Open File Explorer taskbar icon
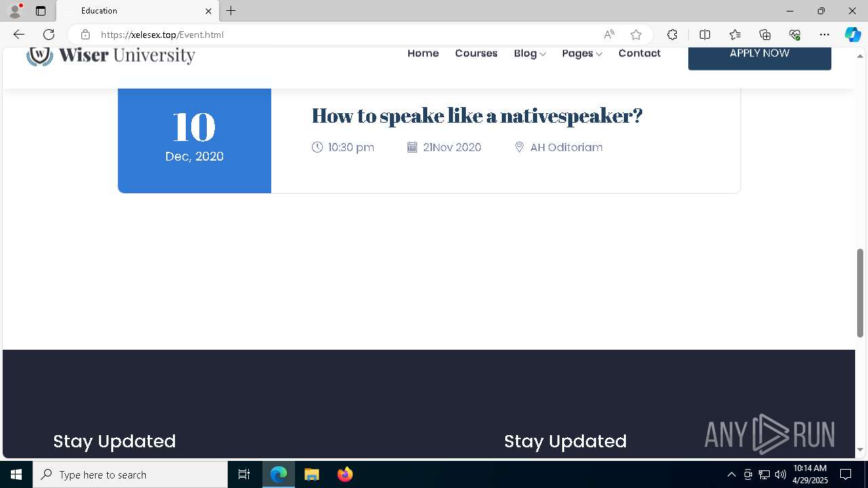868x488 pixels. pyautogui.click(x=312, y=474)
